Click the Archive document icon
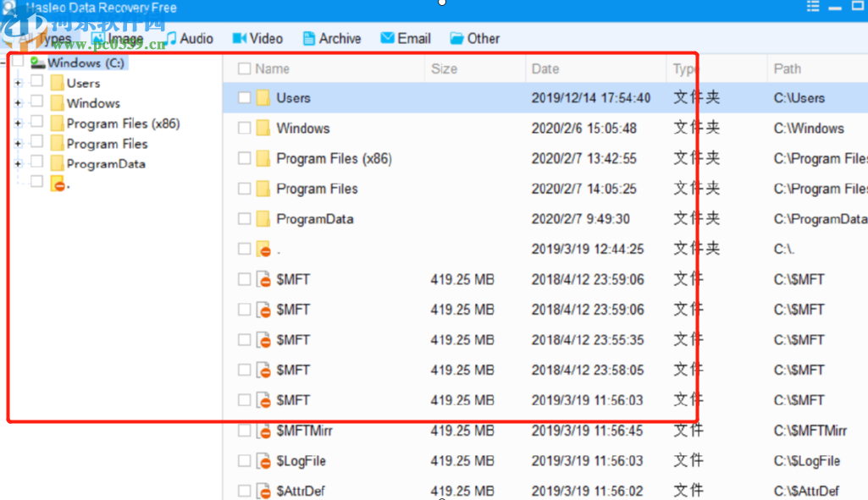 pos(309,38)
